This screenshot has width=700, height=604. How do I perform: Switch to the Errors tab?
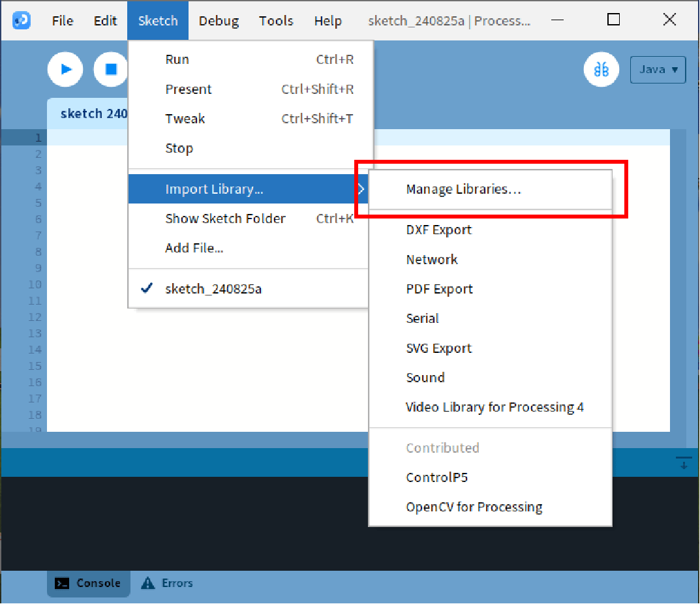point(167,583)
